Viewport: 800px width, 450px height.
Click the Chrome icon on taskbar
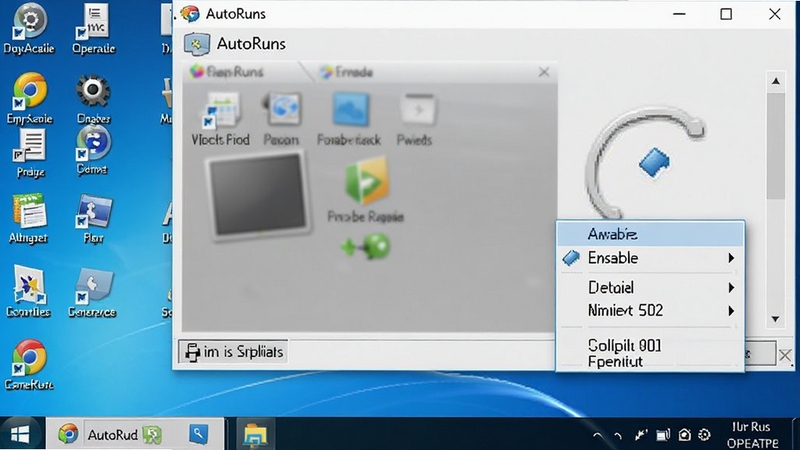(x=68, y=435)
